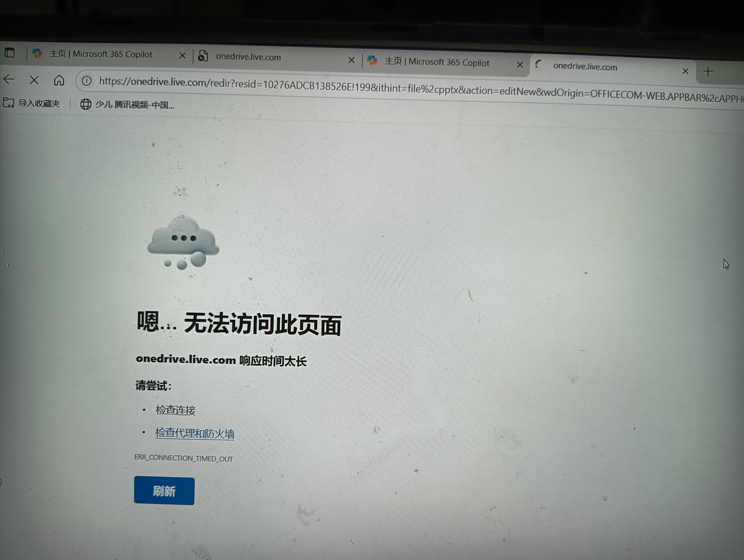
Task: Click the import favorites folder icon
Action: [8, 102]
